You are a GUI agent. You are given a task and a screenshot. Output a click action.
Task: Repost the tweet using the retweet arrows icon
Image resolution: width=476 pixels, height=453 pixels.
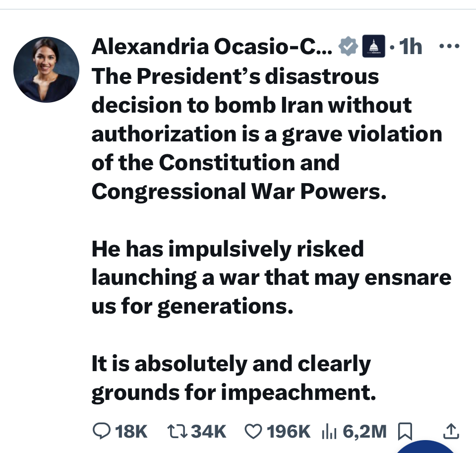pos(178,431)
